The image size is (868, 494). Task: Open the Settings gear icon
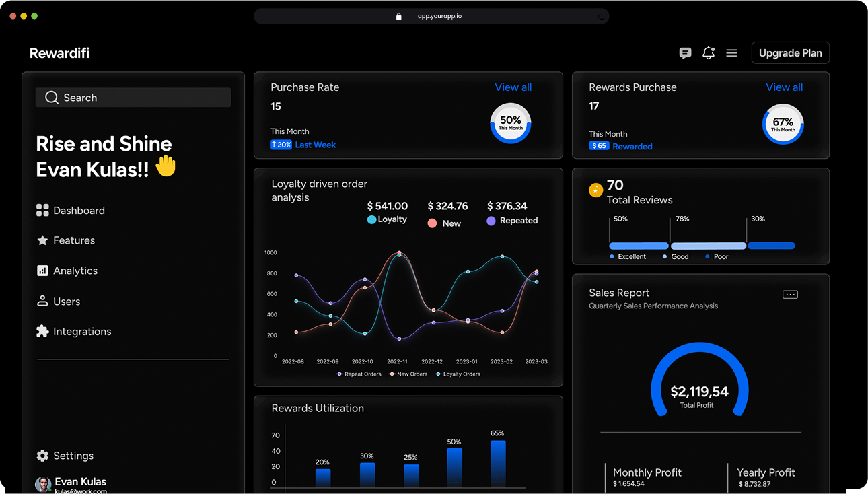pos(42,456)
